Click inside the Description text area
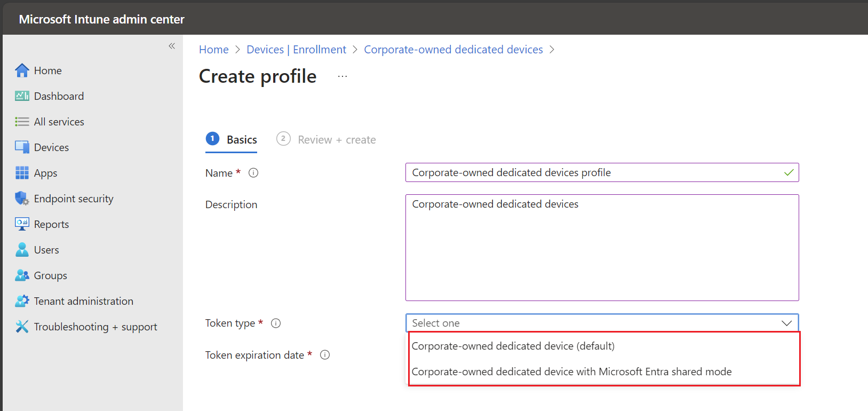Screen dimensions: 868x411 602,251
